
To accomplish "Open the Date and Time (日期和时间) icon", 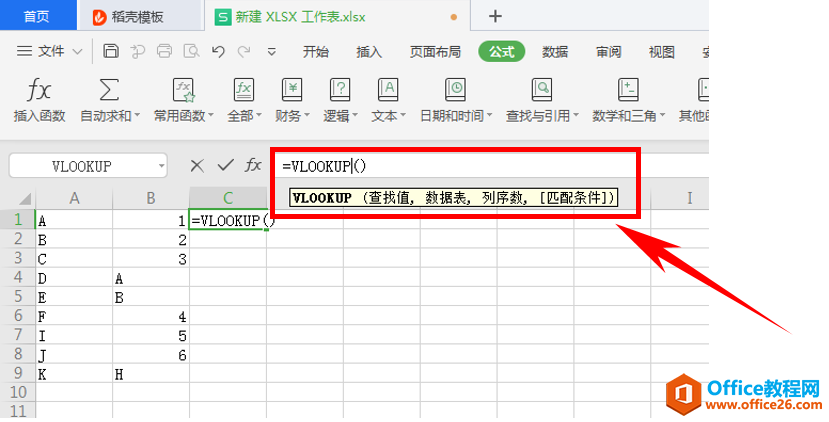I will [455, 90].
